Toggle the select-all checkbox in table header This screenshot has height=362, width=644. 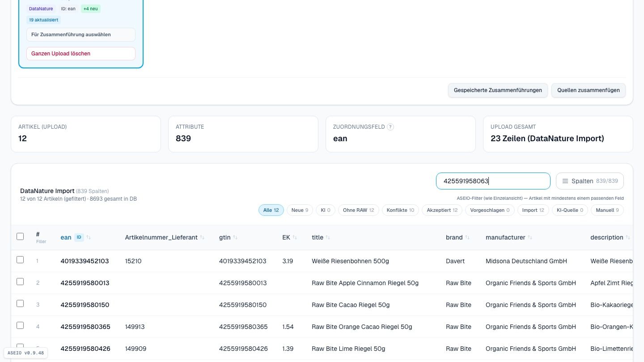pyautogui.click(x=20, y=236)
